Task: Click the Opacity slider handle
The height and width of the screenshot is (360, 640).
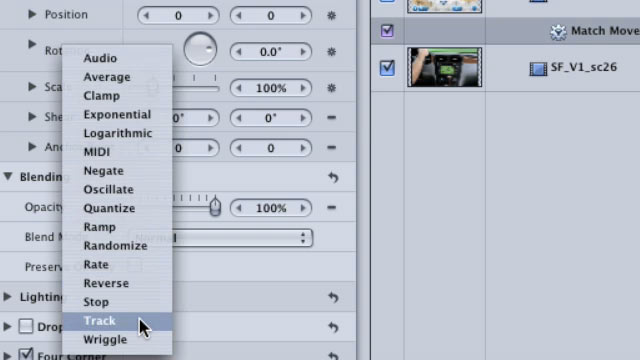Action: [215, 207]
